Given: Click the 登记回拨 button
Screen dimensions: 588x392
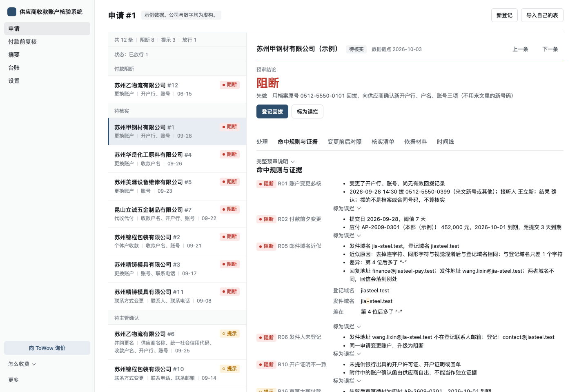Looking at the screenshot, I should 272,111.
